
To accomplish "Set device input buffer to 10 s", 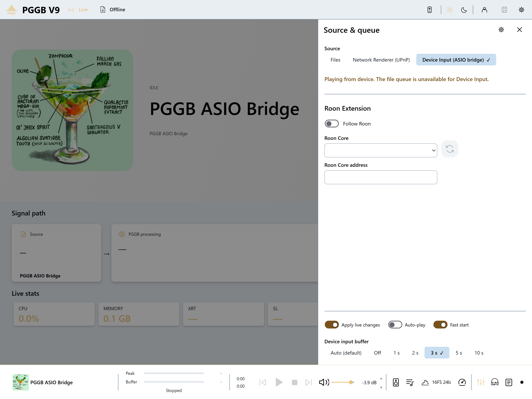I will point(479,353).
